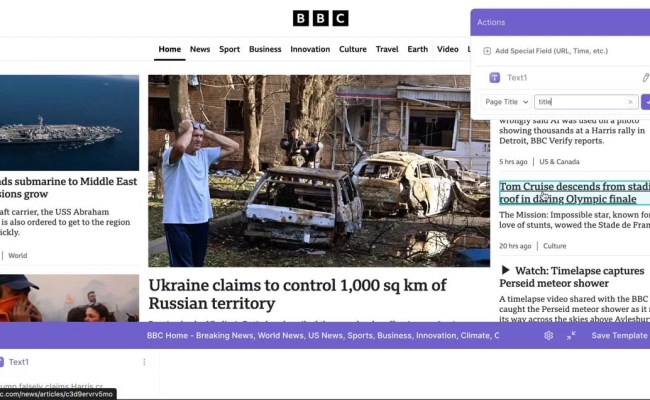Click the timelapse video summary paragraph
This screenshot has height=400, width=650.
(x=575, y=309)
